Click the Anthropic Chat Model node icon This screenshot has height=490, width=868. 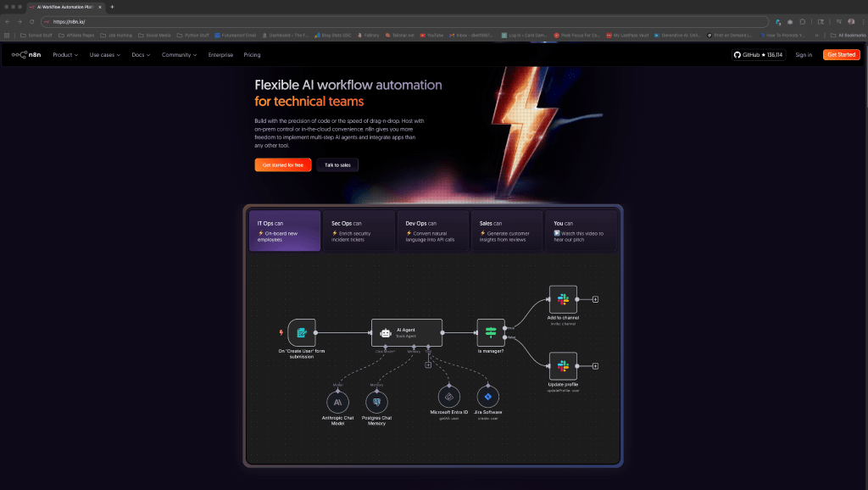tap(337, 400)
